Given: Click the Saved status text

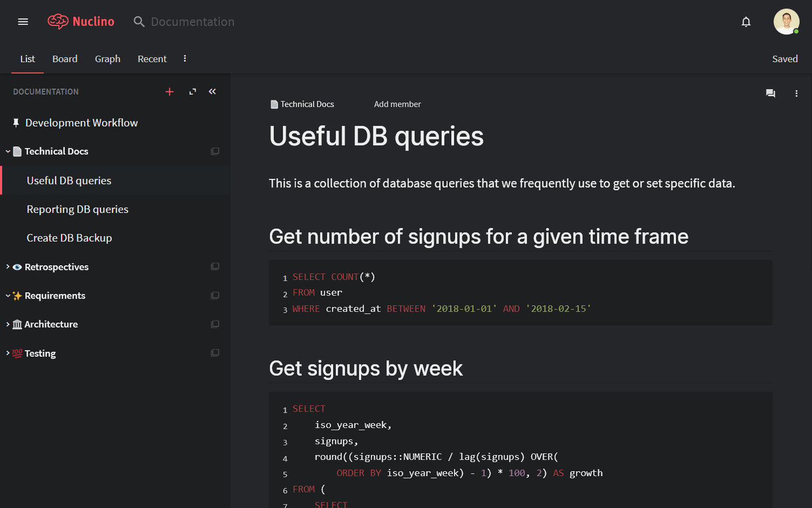Looking at the screenshot, I should tap(785, 59).
